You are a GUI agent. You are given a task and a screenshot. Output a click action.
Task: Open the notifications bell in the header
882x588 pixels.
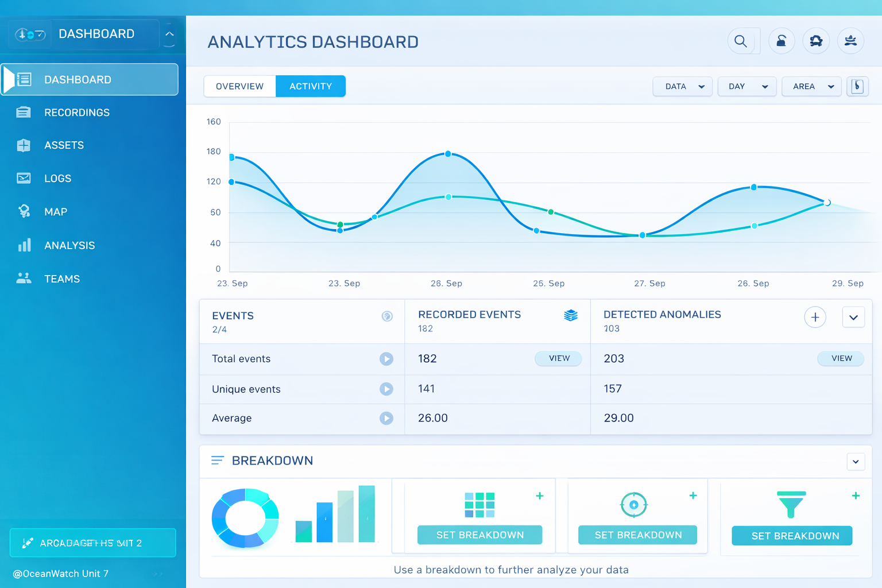coord(816,41)
